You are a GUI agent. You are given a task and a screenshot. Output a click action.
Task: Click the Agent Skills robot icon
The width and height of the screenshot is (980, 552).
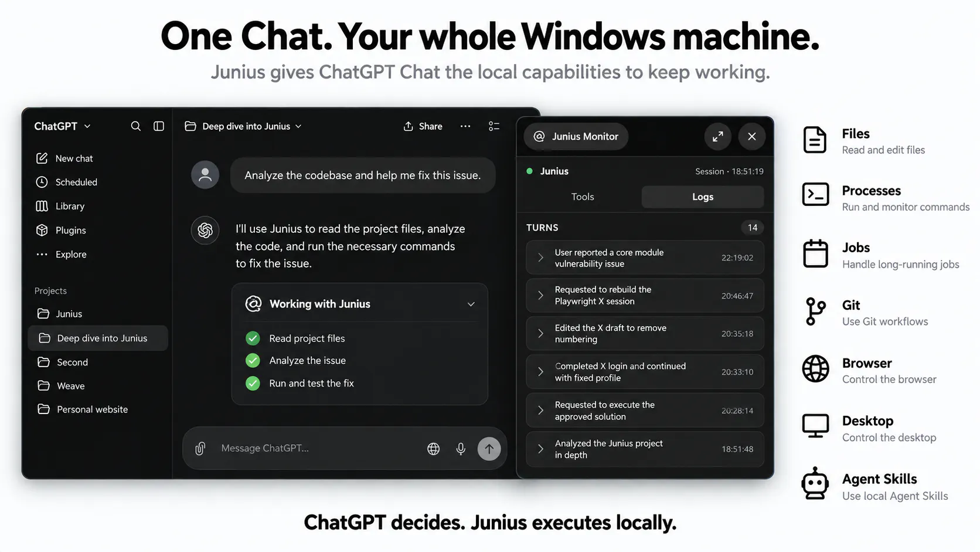[x=815, y=484]
